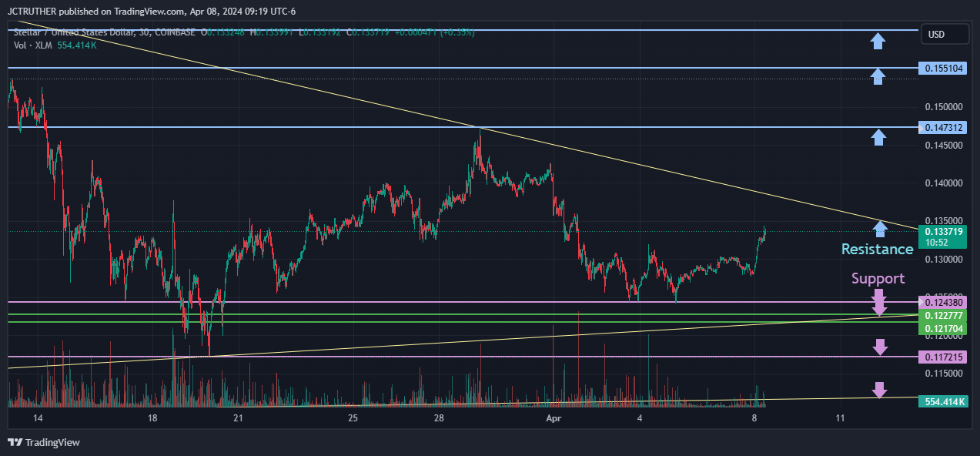The height and width of the screenshot is (456, 980).
Task: Click the Resistance text annotation
Action: click(877, 249)
